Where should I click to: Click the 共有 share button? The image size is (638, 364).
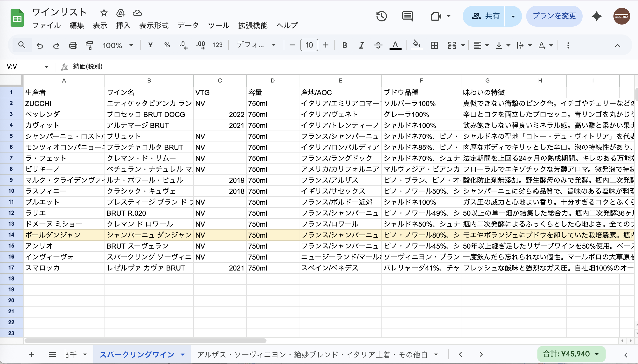coord(484,16)
